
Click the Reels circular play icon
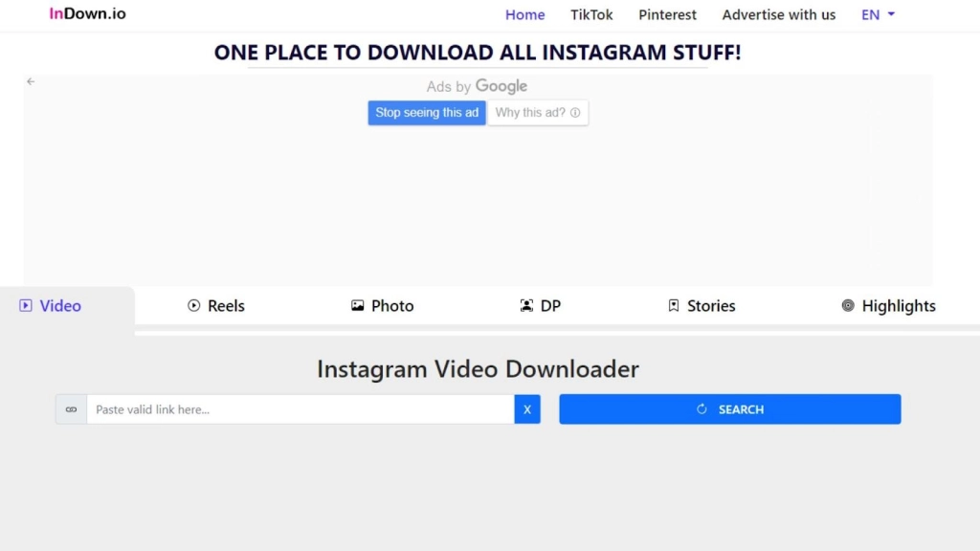[x=193, y=305]
